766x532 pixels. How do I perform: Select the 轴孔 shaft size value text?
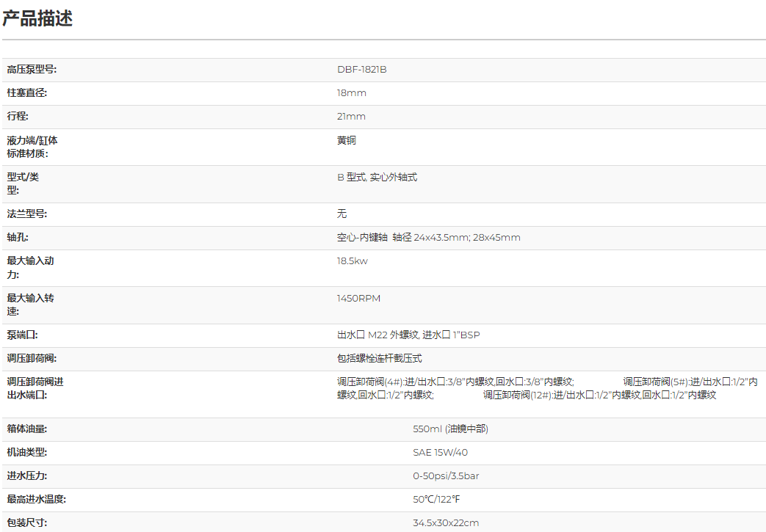[428, 238]
